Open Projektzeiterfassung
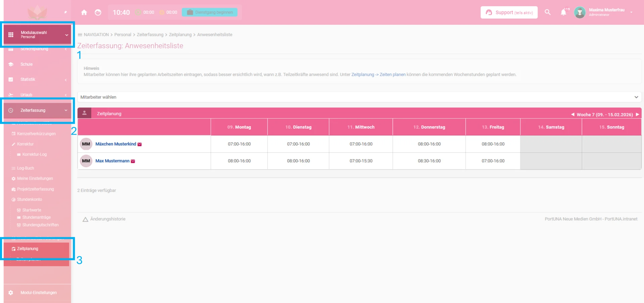Viewport: 644px width, 303px height. pyautogui.click(x=35, y=189)
